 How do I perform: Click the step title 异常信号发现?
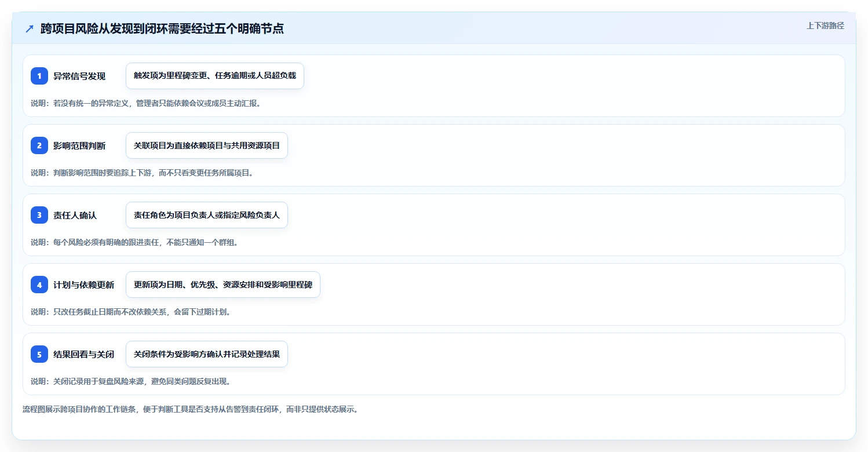click(x=79, y=76)
